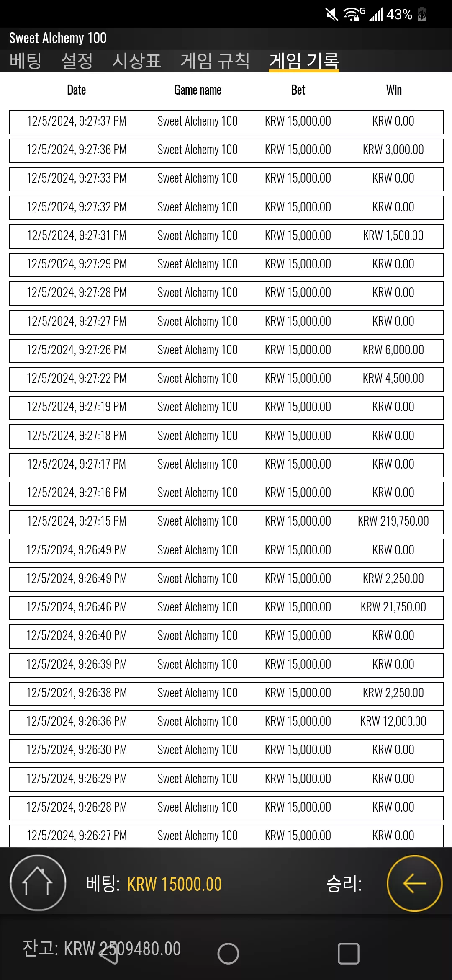The width and height of the screenshot is (452, 980).
Task: Select the 9:26:46 PM record winning KRW 21,750.00
Action: pyautogui.click(x=226, y=608)
